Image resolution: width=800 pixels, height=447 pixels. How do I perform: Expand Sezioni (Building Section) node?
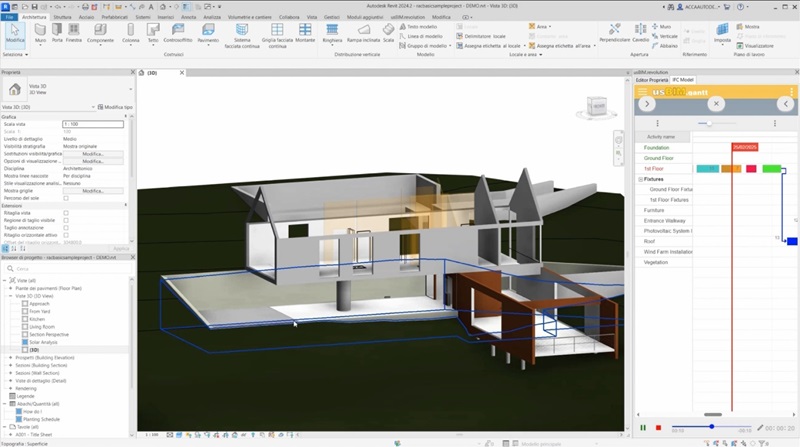tap(10, 365)
